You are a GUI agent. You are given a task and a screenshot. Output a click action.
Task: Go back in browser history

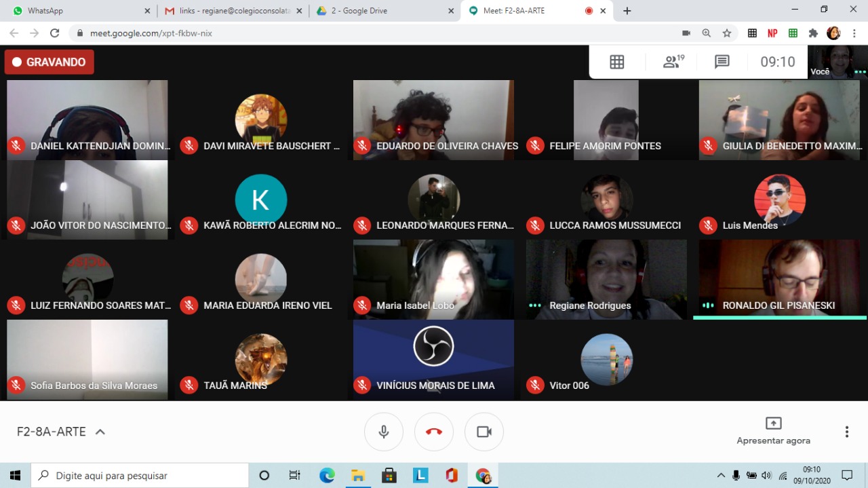click(14, 33)
